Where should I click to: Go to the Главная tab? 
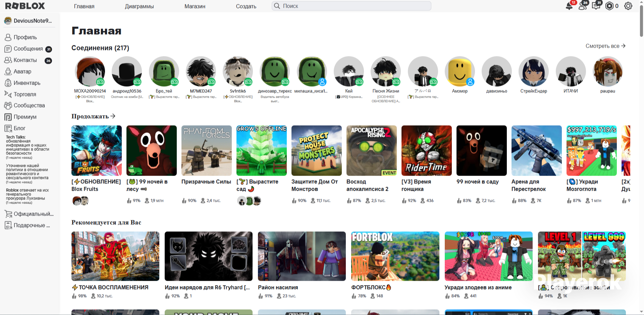(84, 6)
